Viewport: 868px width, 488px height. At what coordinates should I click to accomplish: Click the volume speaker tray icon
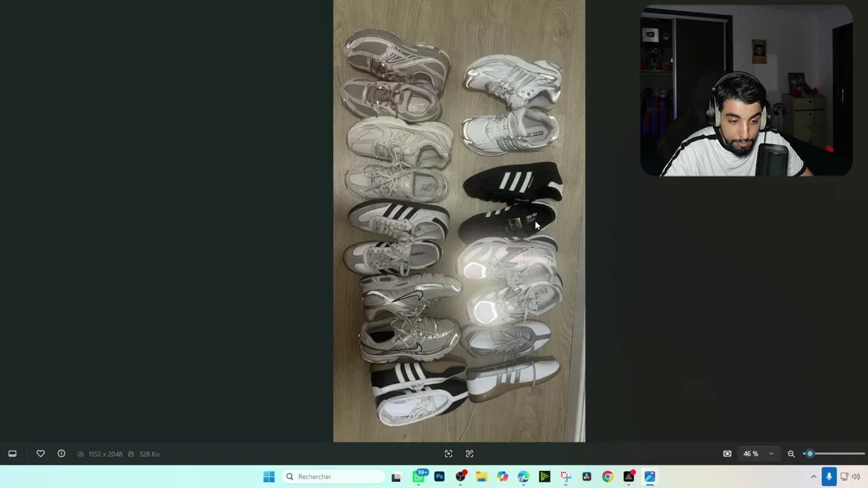(856, 476)
